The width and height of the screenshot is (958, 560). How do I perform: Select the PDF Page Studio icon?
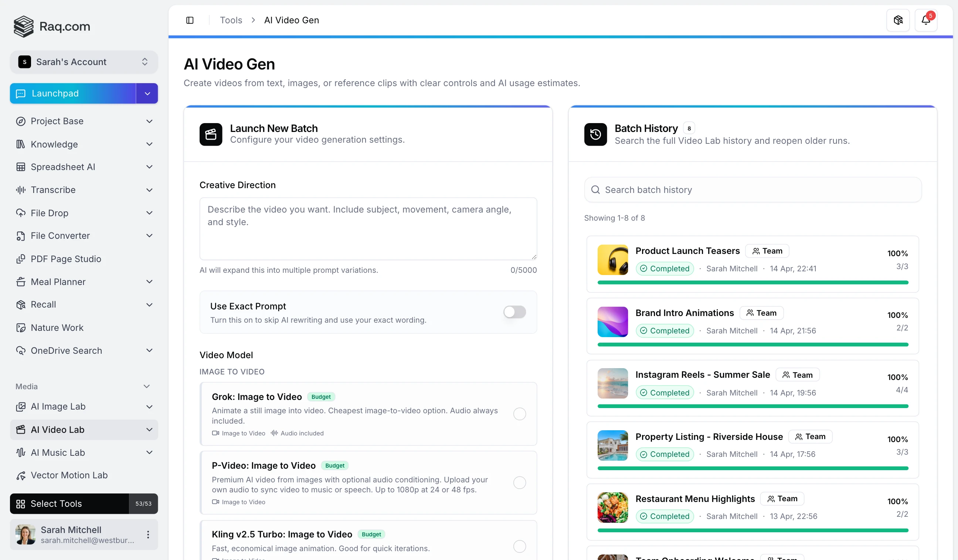coord(21,259)
